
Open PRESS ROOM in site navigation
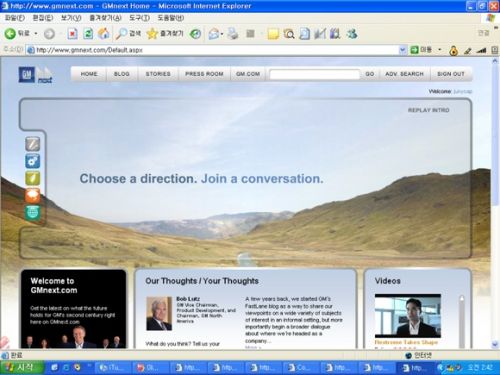[204, 74]
